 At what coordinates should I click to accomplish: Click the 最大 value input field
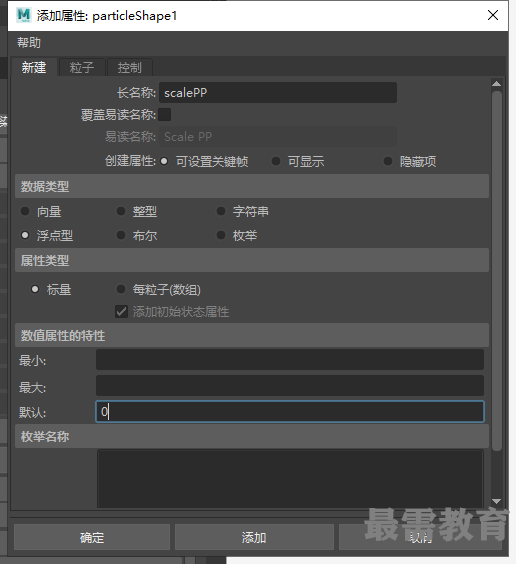pos(290,386)
